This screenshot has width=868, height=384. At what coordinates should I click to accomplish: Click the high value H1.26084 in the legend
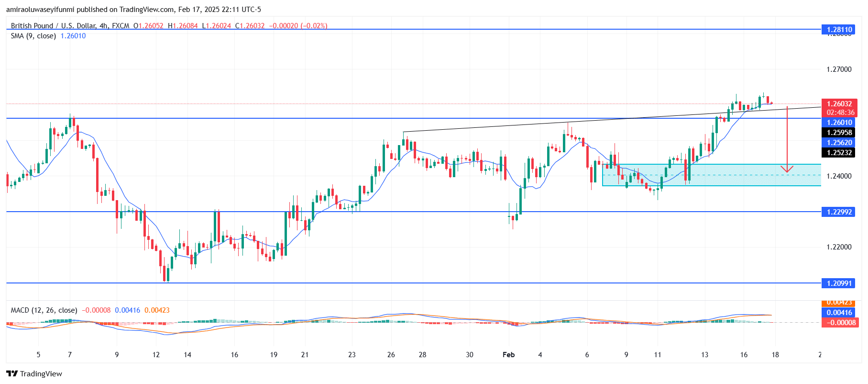(183, 26)
